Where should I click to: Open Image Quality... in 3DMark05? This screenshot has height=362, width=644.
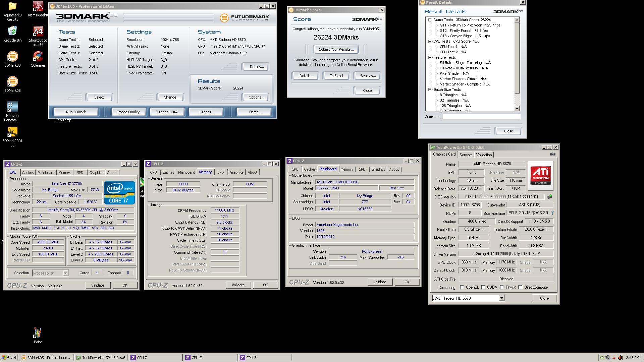click(129, 112)
